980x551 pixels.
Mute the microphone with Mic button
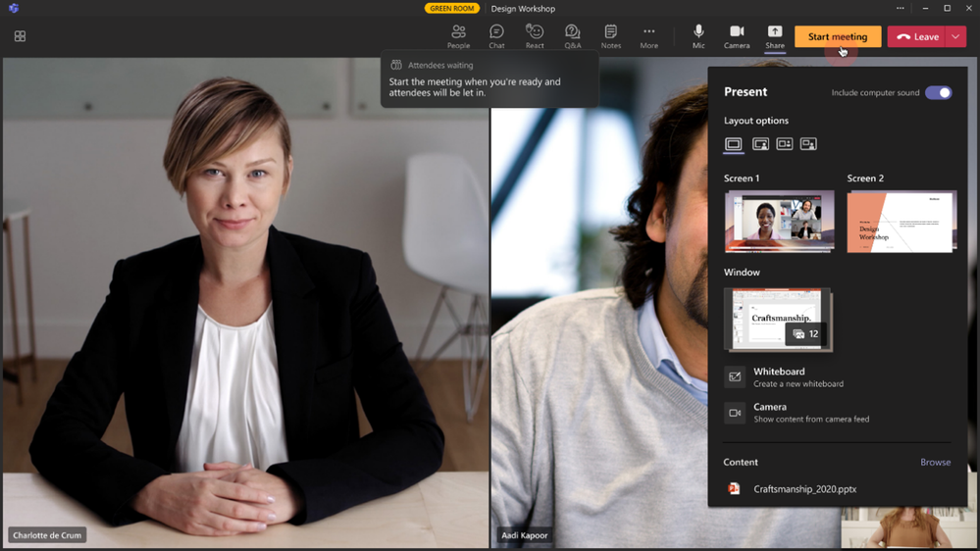click(698, 36)
